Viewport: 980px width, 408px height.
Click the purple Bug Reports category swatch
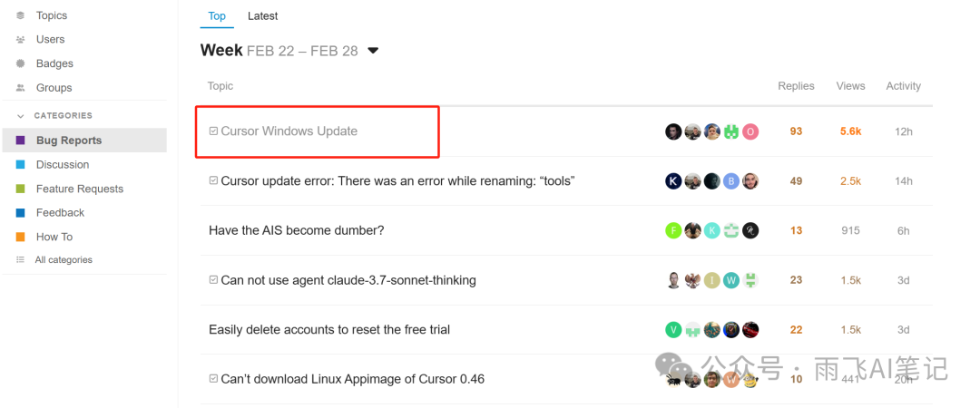tap(21, 141)
